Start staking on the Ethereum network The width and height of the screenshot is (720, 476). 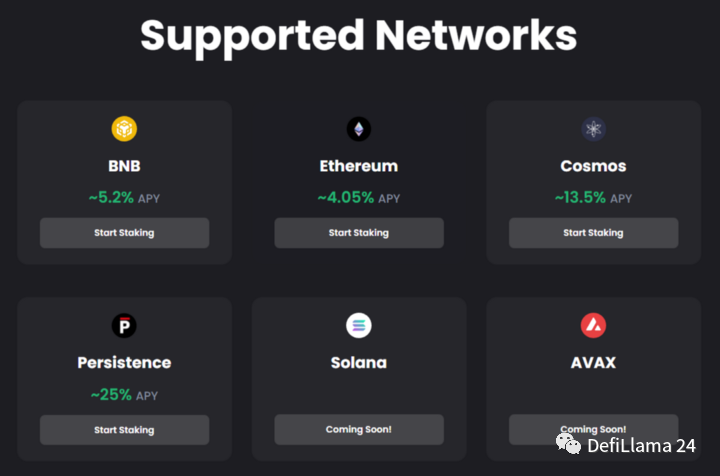359,233
